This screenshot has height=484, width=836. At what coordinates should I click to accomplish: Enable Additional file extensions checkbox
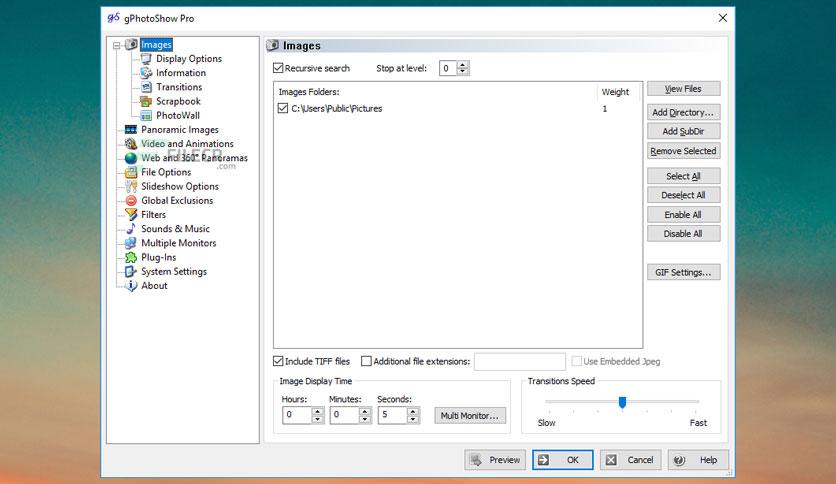tap(366, 361)
